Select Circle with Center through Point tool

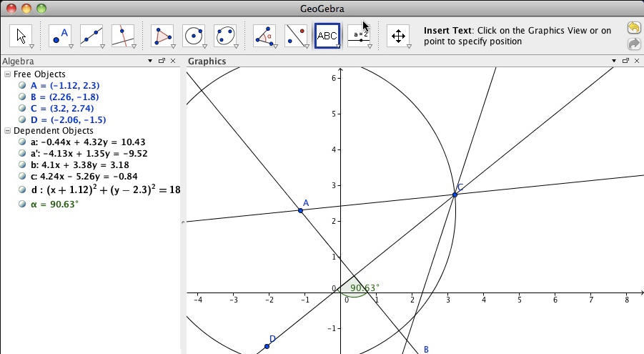pos(194,35)
